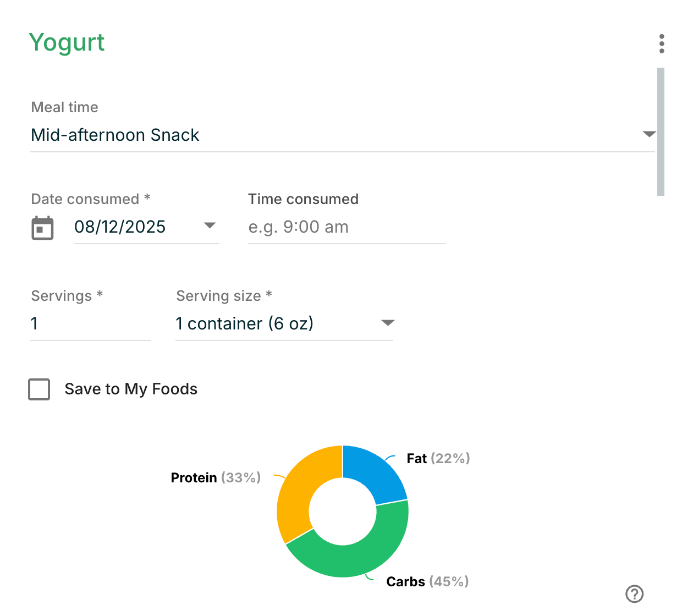693x616 pixels.
Task: Click the Time consumed input field
Action: pos(346,227)
